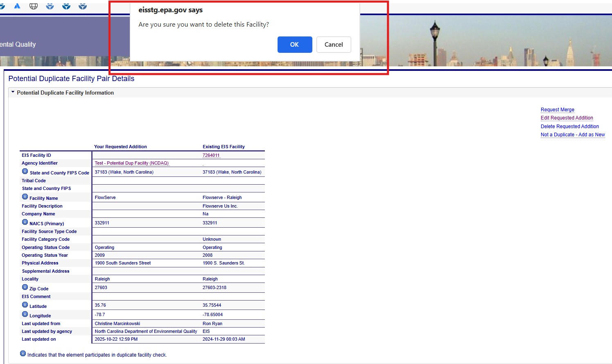The image size is (612, 364).
Task: Open the Atlassian bookmark icon
Action: click(x=17, y=6)
